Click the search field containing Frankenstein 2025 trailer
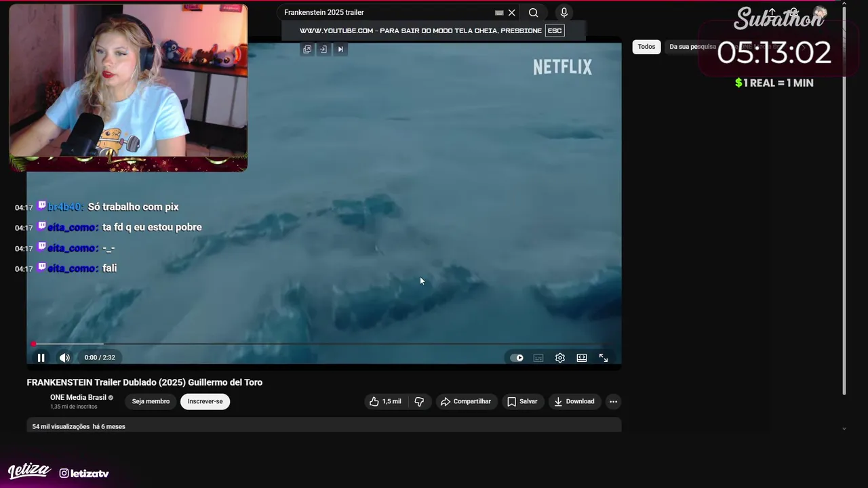This screenshot has width=868, height=488. (x=387, y=12)
